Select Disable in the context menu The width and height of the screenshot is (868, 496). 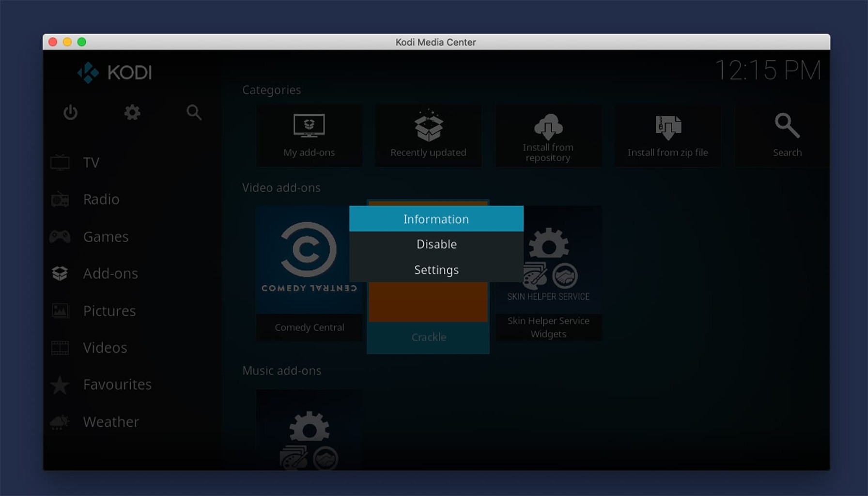tap(436, 244)
